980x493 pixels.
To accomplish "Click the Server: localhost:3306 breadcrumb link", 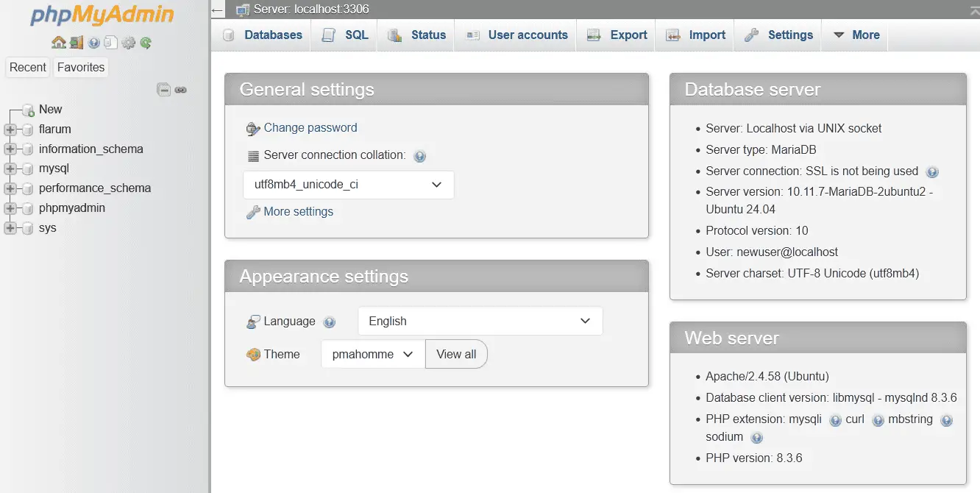I will coord(311,10).
